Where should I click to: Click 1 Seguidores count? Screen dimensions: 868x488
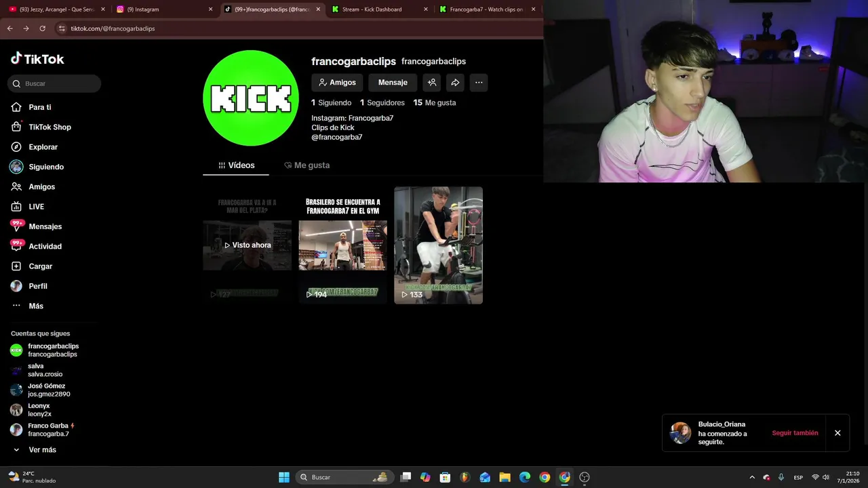click(382, 103)
